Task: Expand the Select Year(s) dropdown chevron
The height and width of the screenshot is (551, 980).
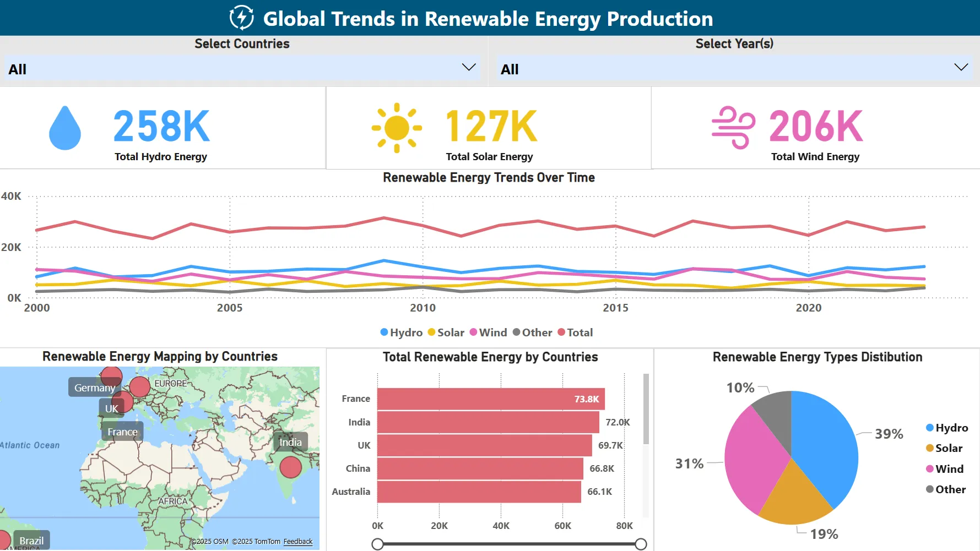Action: click(x=961, y=68)
